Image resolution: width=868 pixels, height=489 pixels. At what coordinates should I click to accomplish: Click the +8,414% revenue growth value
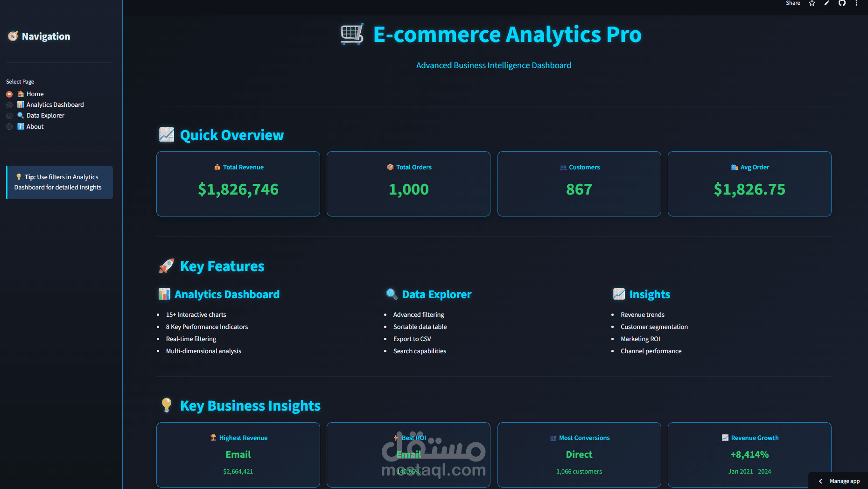coord(749,454)
